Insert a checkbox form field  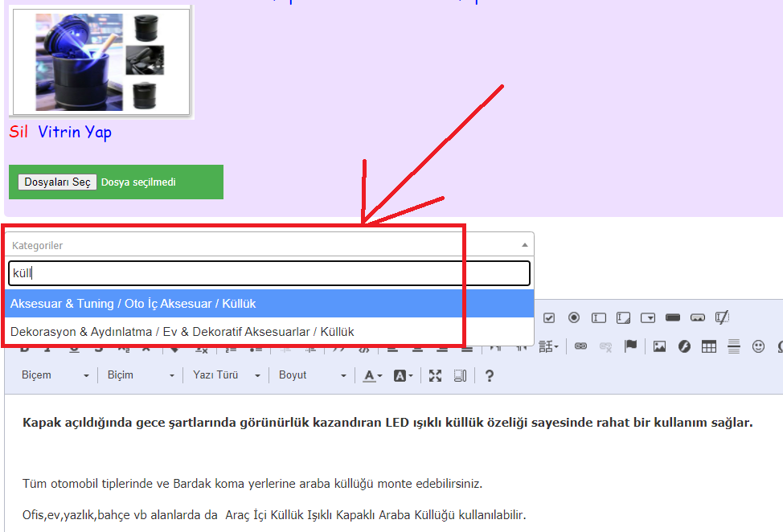point(549,318)
